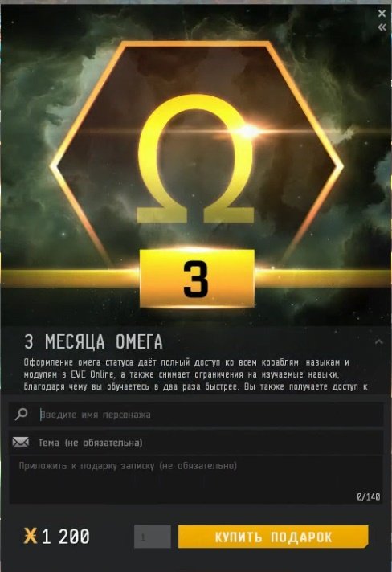Click the yellow "3" months badge
Screen dimensions: 392x572
197,279
